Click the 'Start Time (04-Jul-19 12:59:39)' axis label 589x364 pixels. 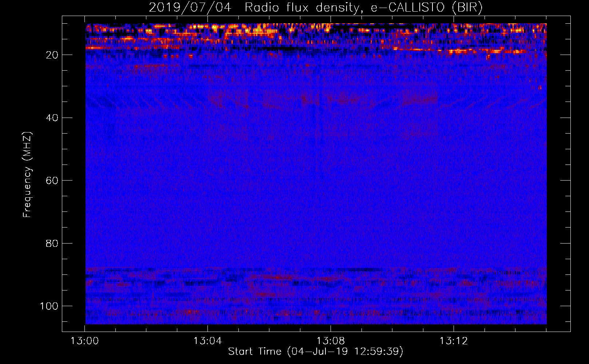click(x=316, y=352)
